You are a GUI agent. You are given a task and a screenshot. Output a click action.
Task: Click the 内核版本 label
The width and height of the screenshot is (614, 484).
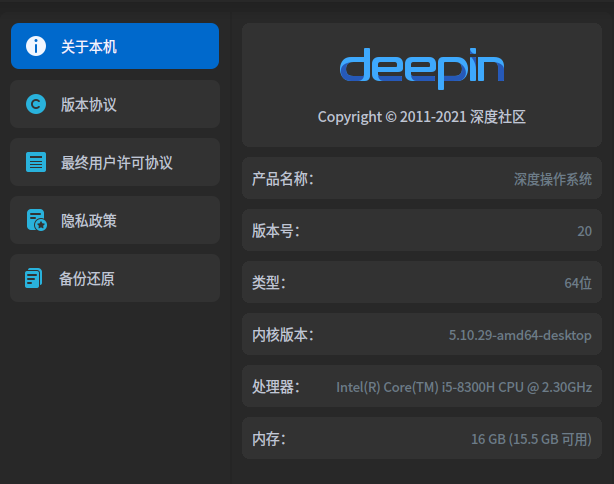(x=283, y=335)
